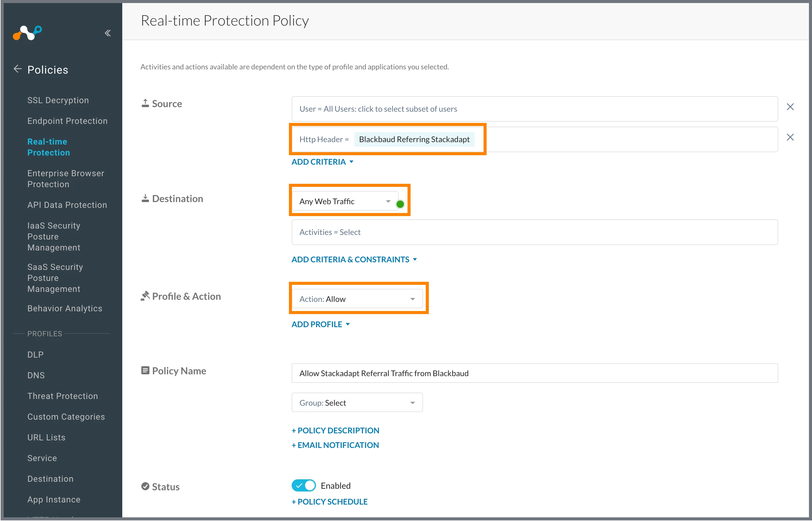Screen dimensions: 812x521
Task: Click the green status dot by destination
Action: pos(400,204)
